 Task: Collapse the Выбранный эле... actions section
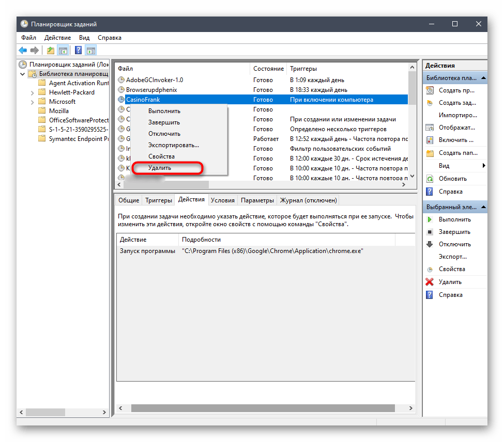pyautogui.click(x=483, y=208)
